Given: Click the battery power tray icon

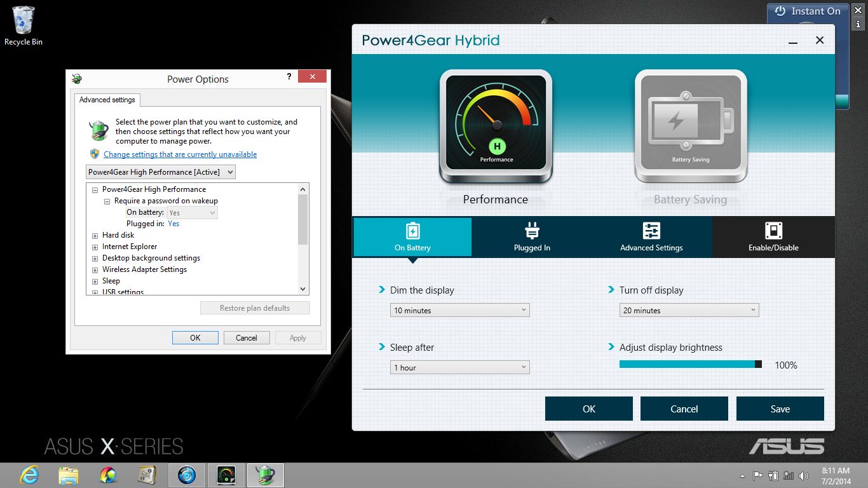Looking at the screenshot, I should tap(773, 476).
